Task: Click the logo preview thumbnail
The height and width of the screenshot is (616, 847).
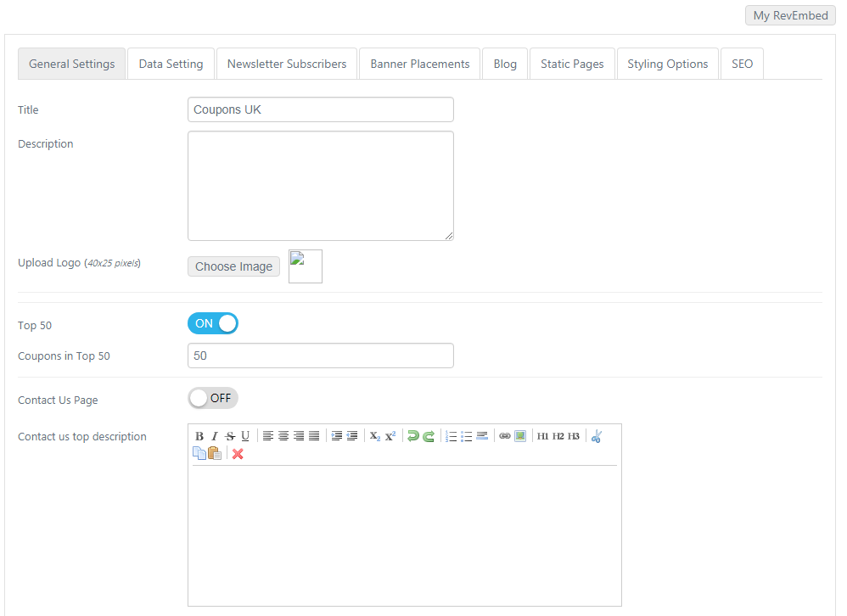Action: click(x=306, y=266)
